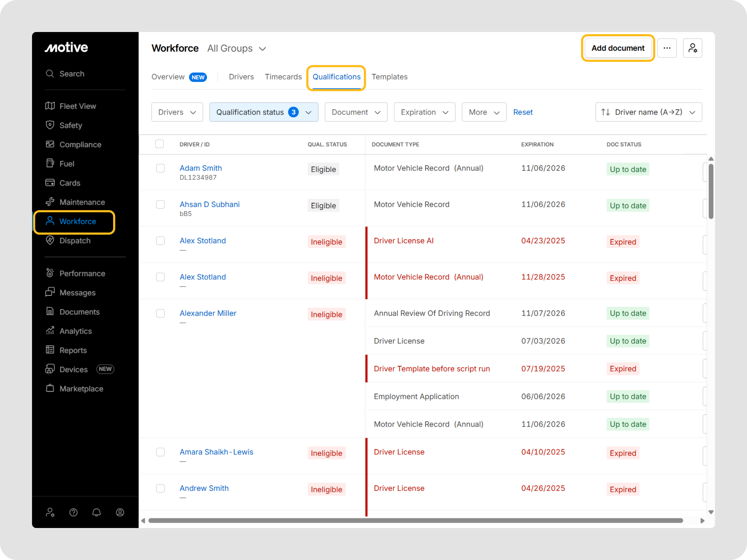Click the Fuel pump sidebar icon
The image size is (747, 560).
[x=50, y=163]
